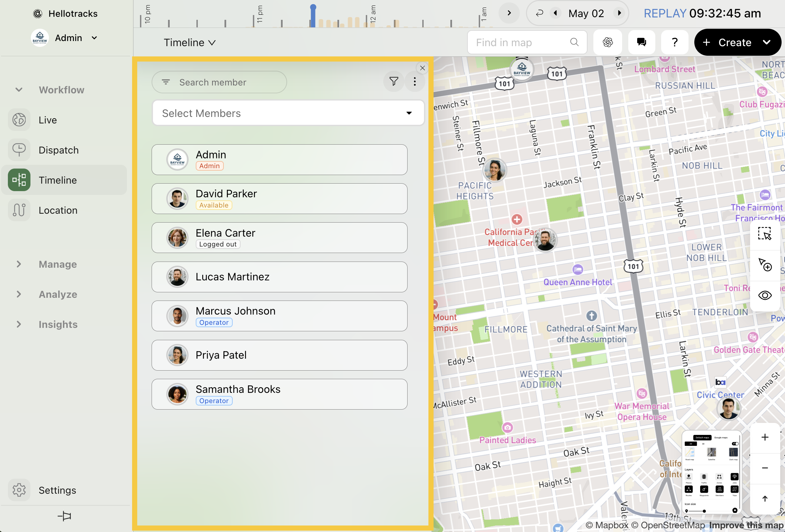Select Samantha Brooks member card
This screenshot has width=785, height=532.
tap(279, 394)
